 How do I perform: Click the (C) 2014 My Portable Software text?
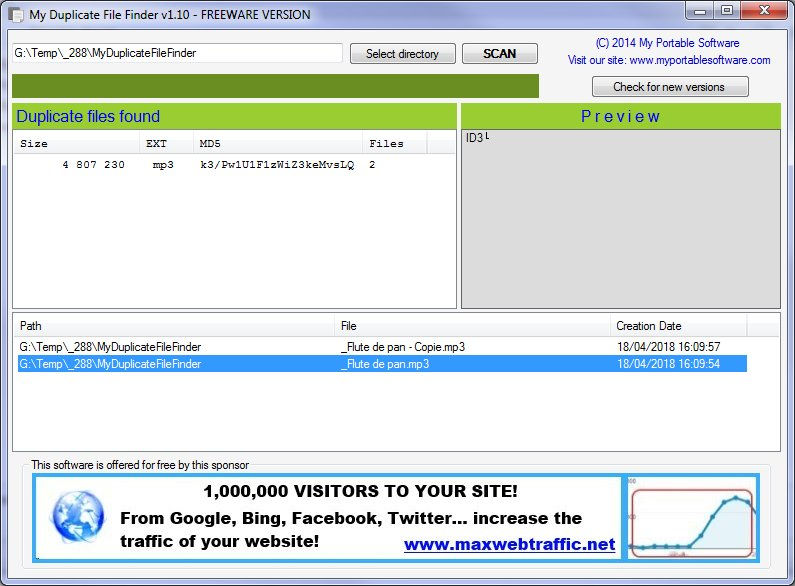coord(667,43)
